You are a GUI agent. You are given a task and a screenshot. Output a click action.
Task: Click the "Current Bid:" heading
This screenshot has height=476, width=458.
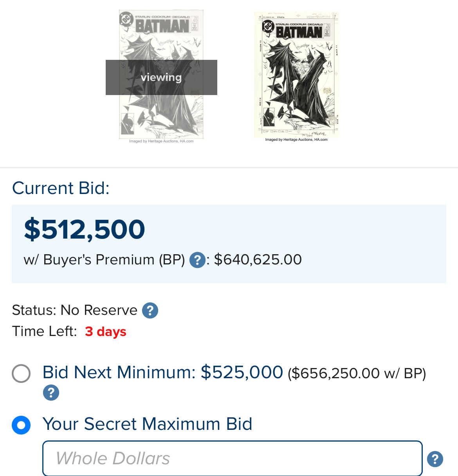pos(61,188)
